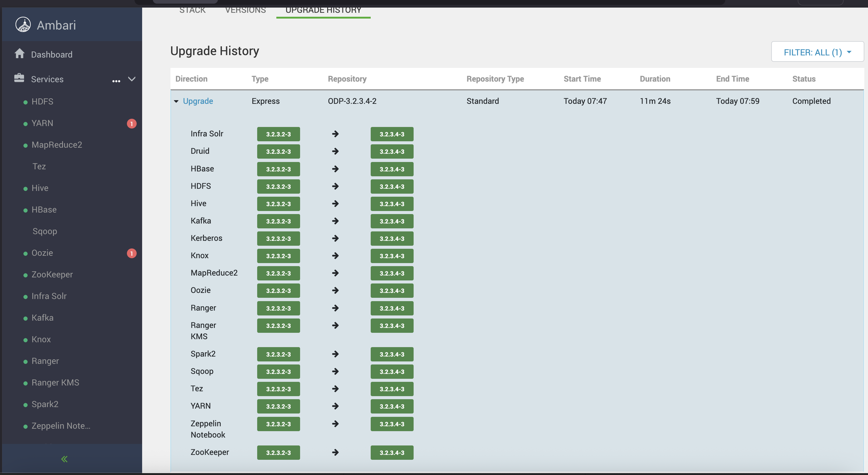
Task: Open HDFS service in sidebar
Action: point(43,101)
